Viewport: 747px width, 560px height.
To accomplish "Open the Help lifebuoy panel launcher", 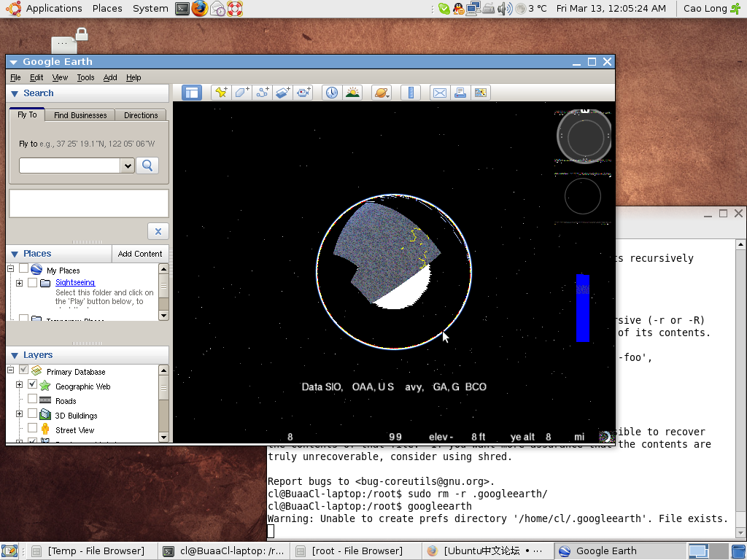I will (x=234, y=9).
